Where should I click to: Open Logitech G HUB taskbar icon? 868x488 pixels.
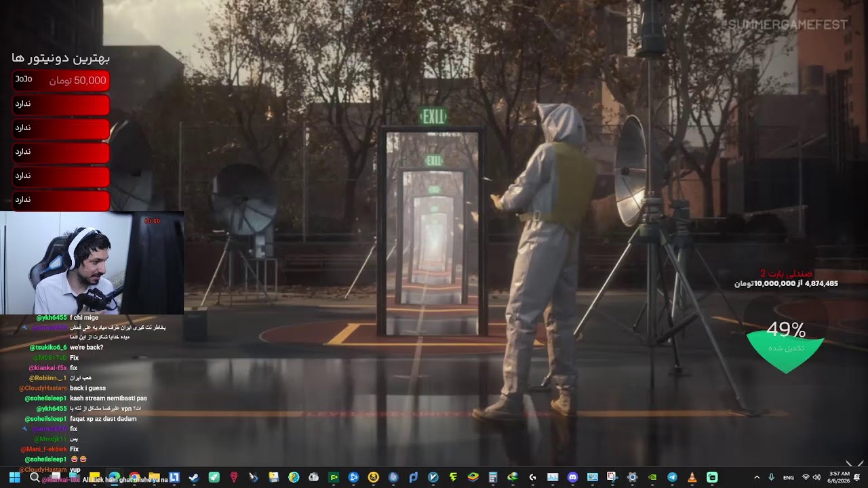click(x=532, y=477)
